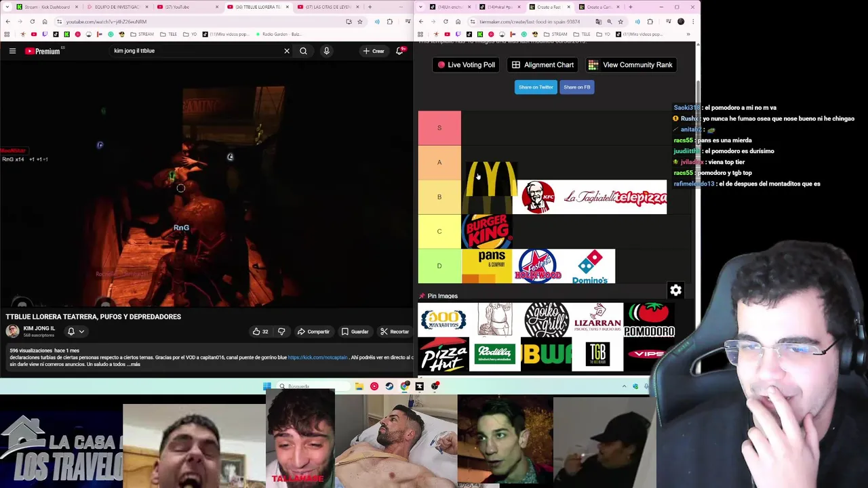Pick the Pizza Hut image
868x488 pixels.
[x=443, y=354]
